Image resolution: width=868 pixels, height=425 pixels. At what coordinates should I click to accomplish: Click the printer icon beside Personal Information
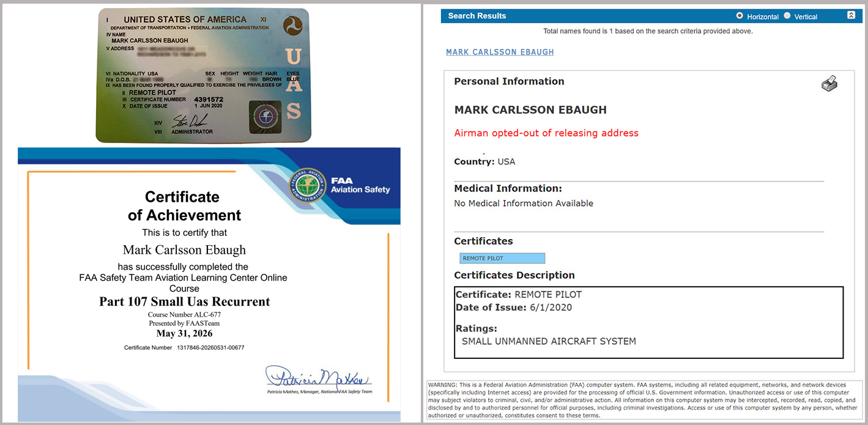(829, 84)
